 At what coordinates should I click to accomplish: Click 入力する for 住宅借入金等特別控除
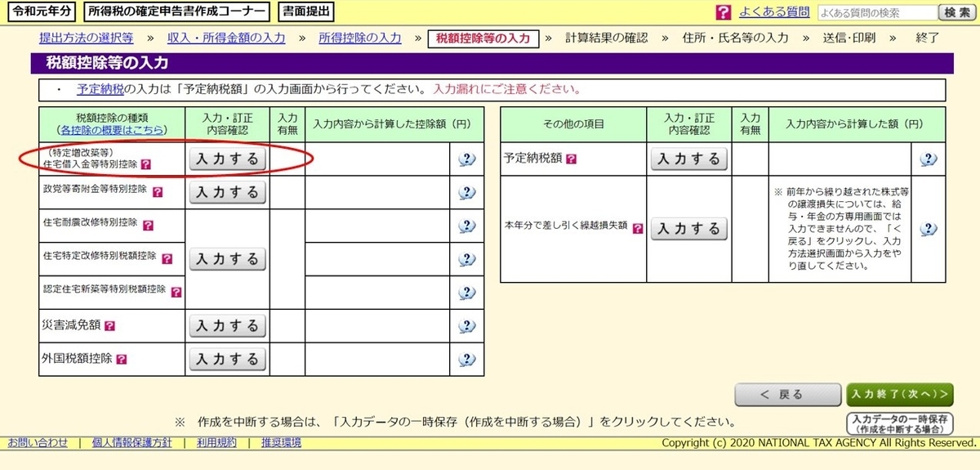(228, 159)
